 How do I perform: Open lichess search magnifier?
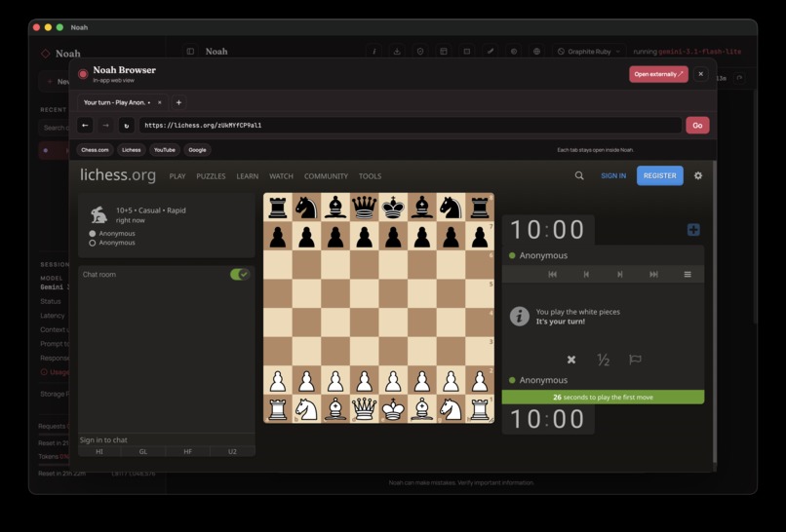(579, 175)
